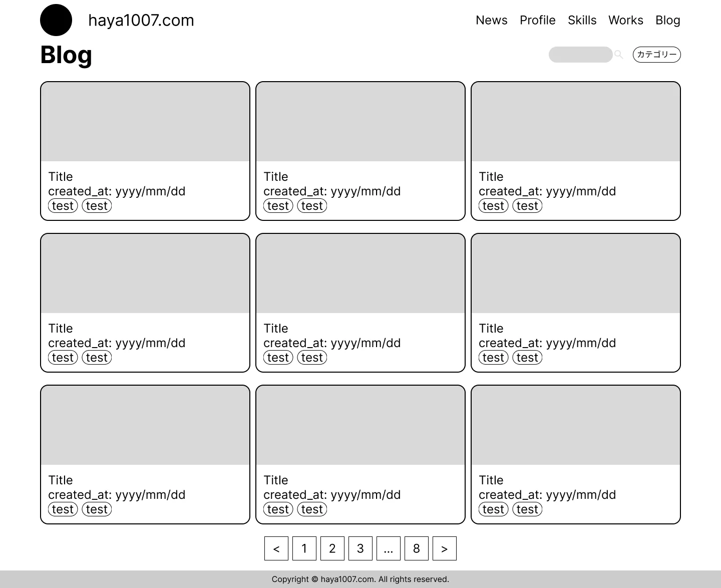Image resolution: width=721 pixels, height=588 pixels.
Task: Click the next page arrow
Action: coord(444,548)
